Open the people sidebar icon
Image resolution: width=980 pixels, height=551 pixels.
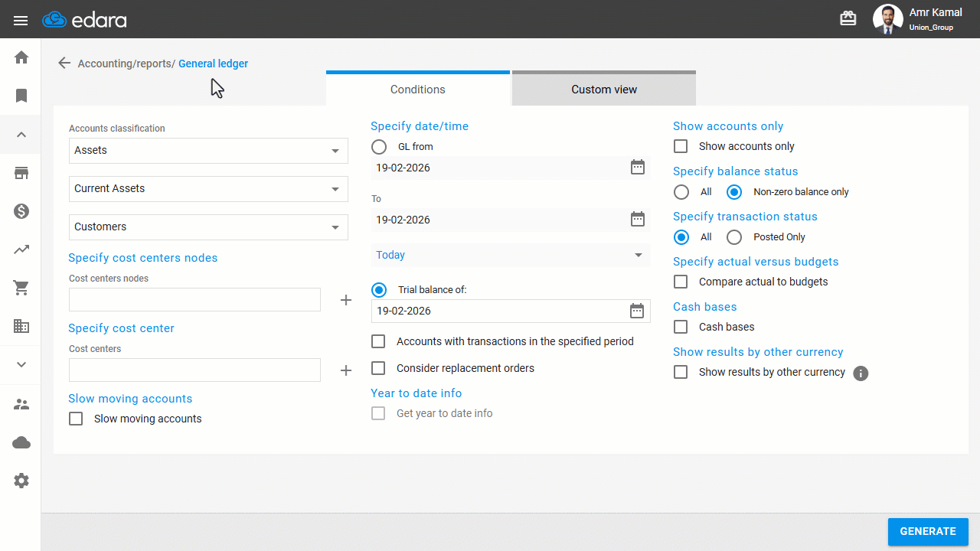[21, 404]
